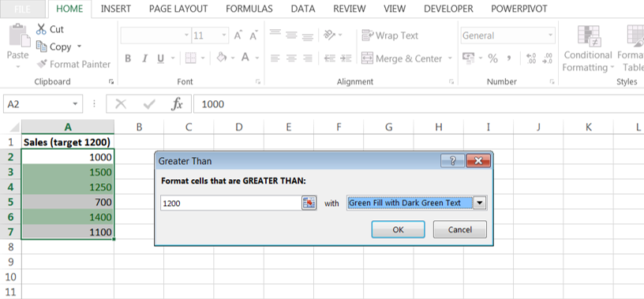Expand the Copy dropdown arrow
Image resolution: width=644 pixels, height=299 pixels.
(x=79, y=47)
